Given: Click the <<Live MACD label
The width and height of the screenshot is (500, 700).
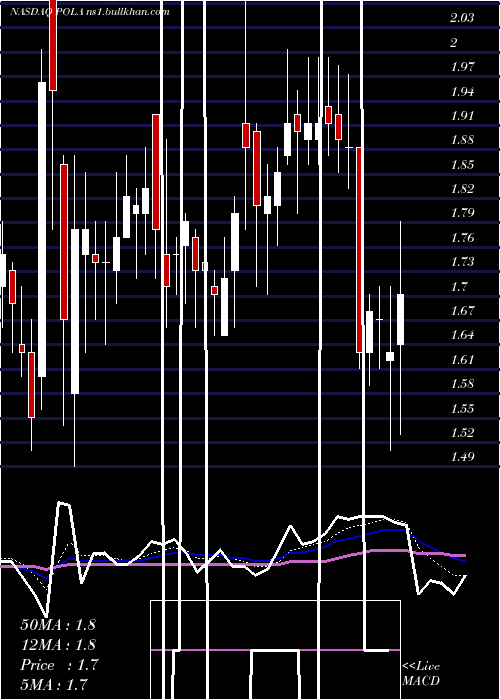Looking at the screenshot, I should point(421,674).
